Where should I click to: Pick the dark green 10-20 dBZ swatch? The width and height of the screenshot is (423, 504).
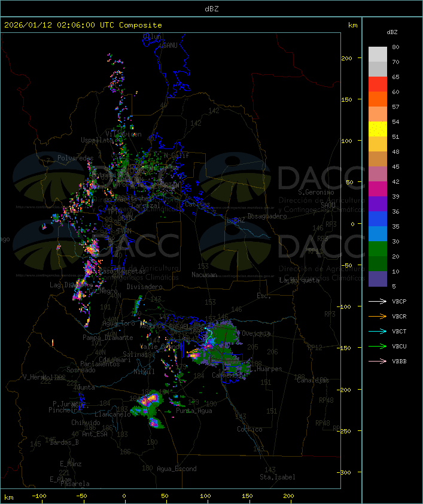[378, 263]
